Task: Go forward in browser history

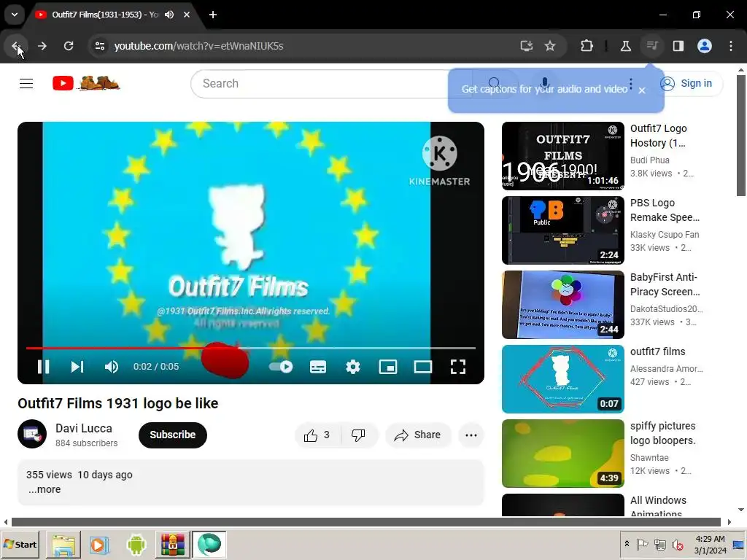Action: (x=42, y=46)
